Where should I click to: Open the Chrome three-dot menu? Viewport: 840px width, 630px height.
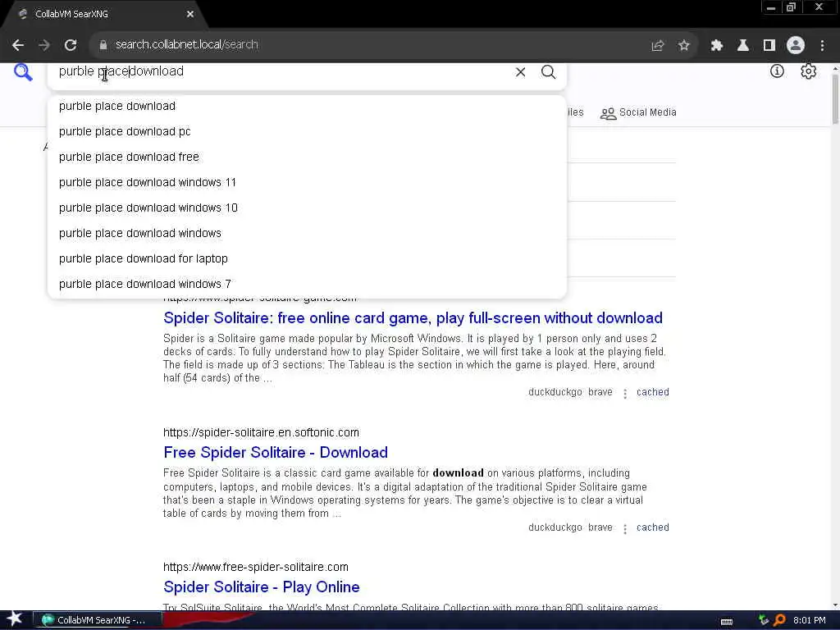pos(822,46)
